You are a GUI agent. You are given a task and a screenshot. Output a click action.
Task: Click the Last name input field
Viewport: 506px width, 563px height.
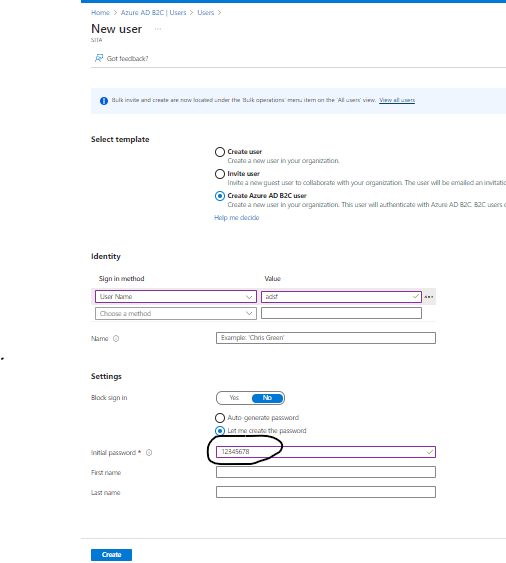click(x=326, y=492)
